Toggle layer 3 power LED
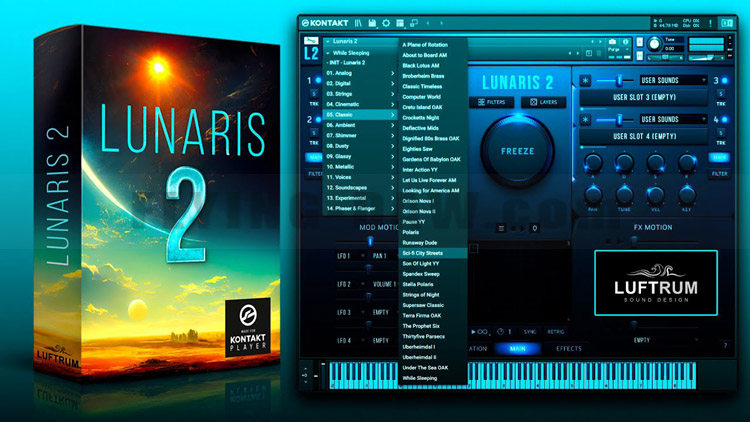750x422 pixels. coord(725,80)
